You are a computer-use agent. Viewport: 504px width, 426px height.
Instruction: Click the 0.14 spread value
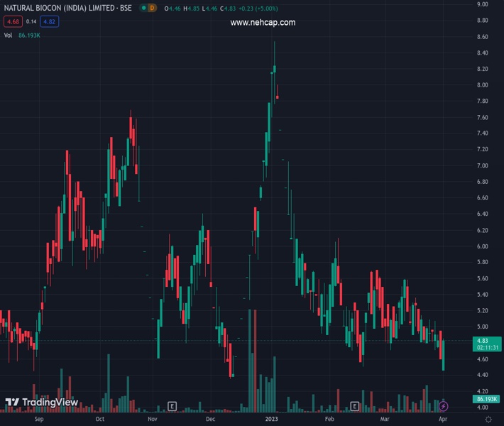click(31, 22)
